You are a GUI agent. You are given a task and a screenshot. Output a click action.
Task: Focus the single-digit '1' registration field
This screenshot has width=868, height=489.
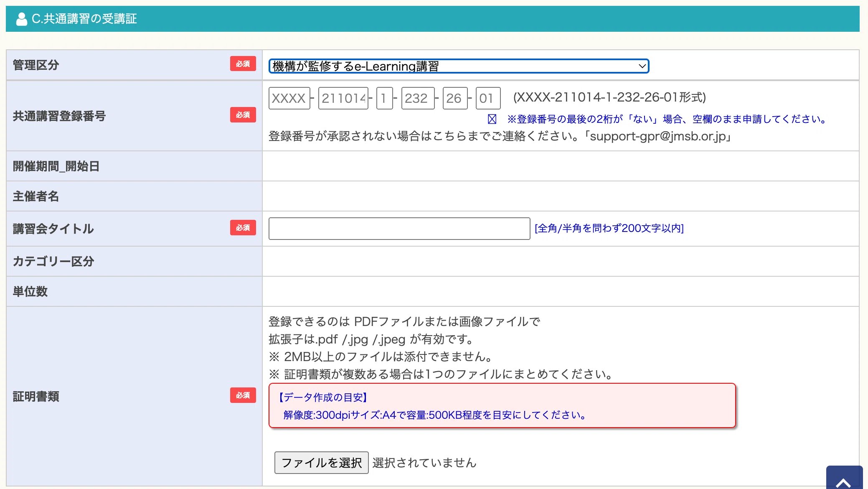[384, 98]
